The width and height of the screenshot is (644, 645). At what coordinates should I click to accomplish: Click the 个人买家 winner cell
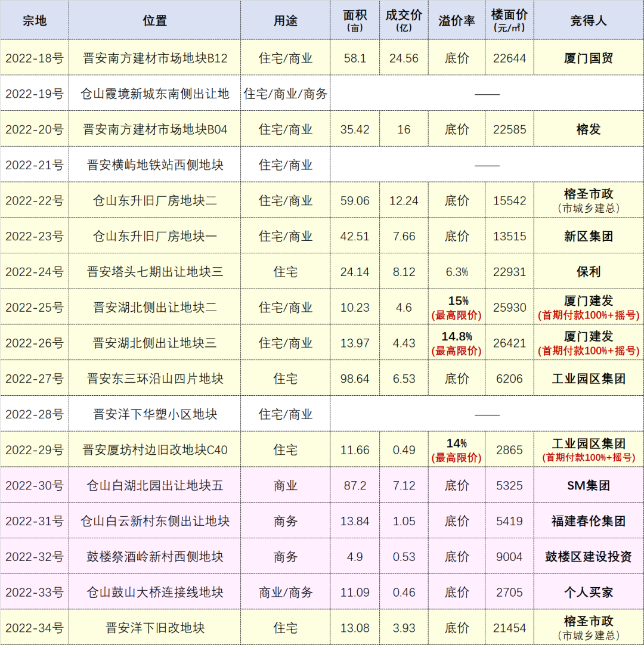[589, 592]
